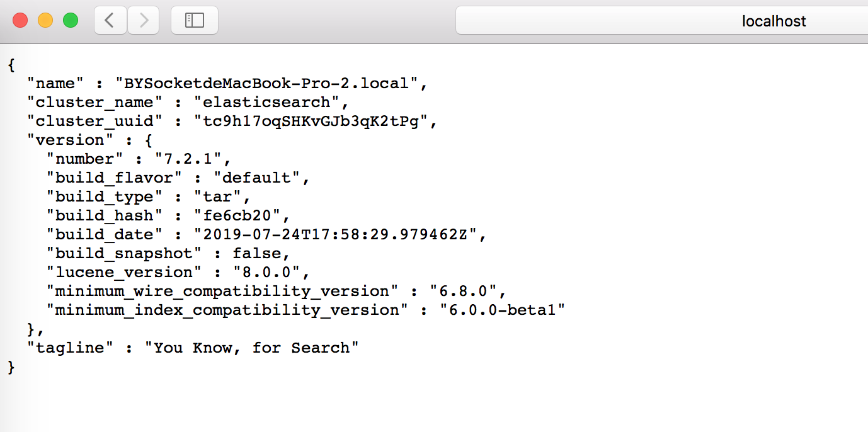
Task: Click the lucene_version "8.0.0" value
Action: (266, 272)
